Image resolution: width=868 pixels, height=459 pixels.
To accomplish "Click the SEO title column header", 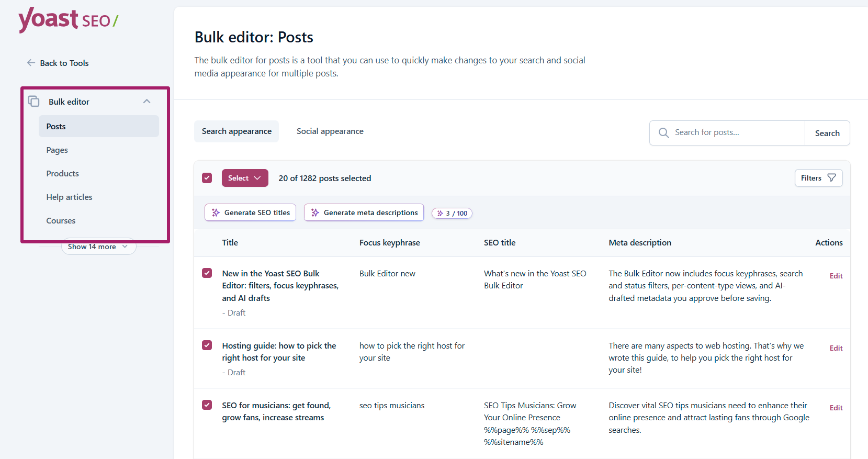I will [x=500, y=243].
